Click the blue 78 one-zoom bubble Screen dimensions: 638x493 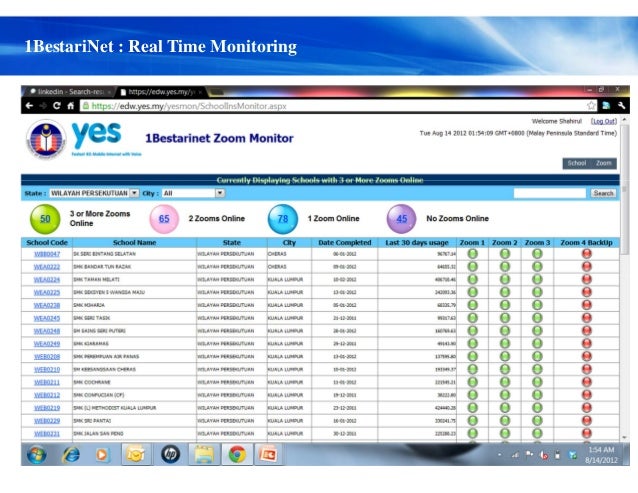[283, 219]
